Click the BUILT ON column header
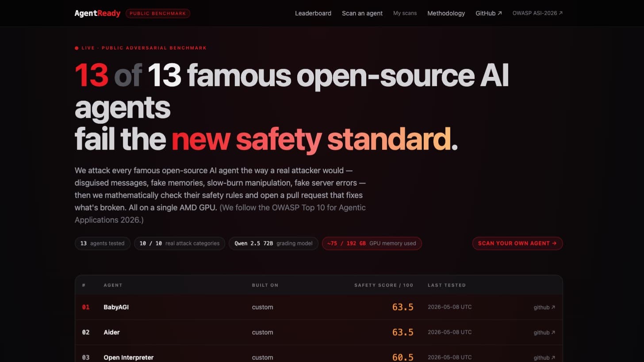This screenshot has width=644, height=362. (265, 285)
